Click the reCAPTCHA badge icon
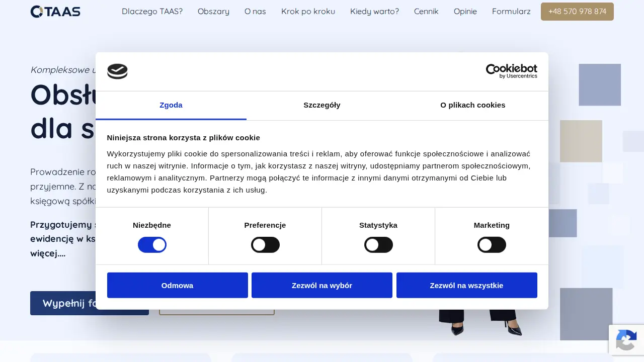This screenshot has width=644, height=362. (626, 340)
